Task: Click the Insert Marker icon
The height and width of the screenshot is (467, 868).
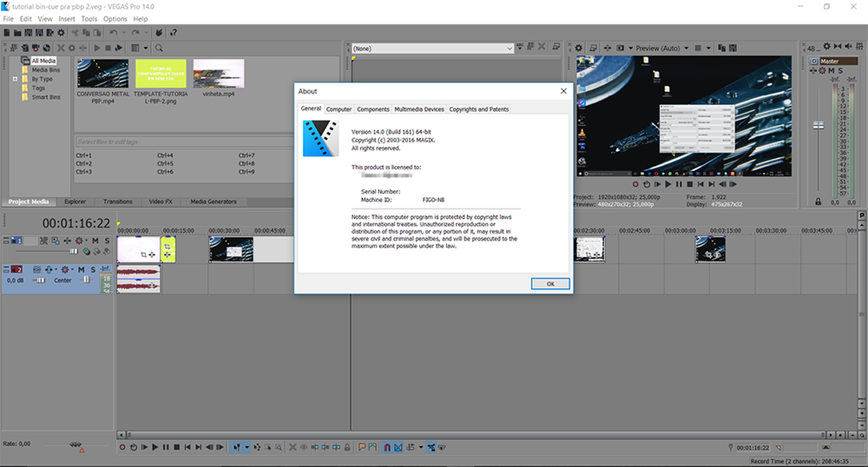Action: (x=361, y=447)
